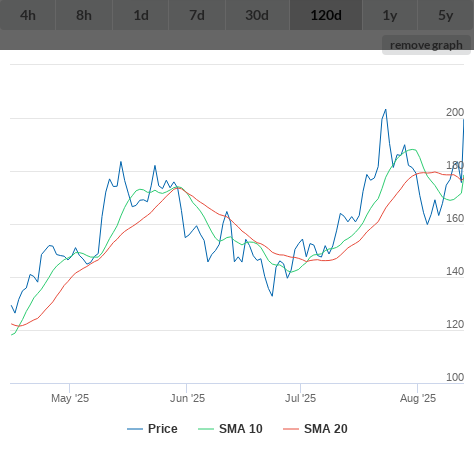Screen dimensions: 474x455
Task: Click the Aug '25 axis label
Action: 418,398
